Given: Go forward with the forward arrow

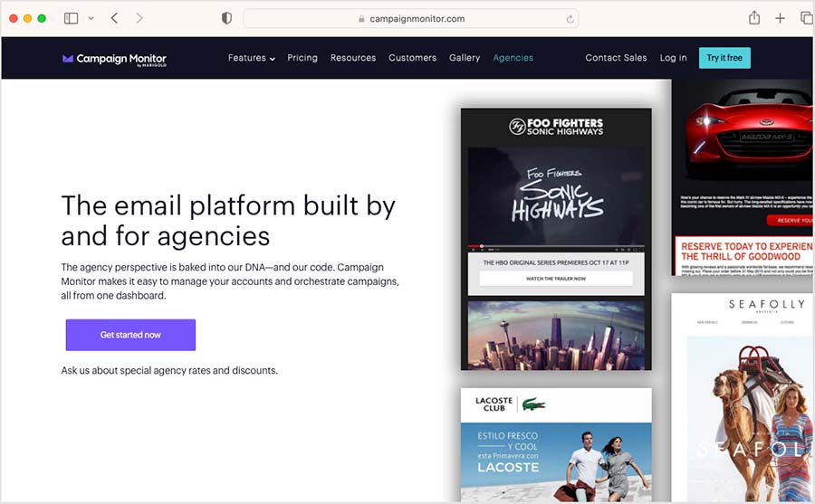Looking at the screenshot, I should (139, 19).
